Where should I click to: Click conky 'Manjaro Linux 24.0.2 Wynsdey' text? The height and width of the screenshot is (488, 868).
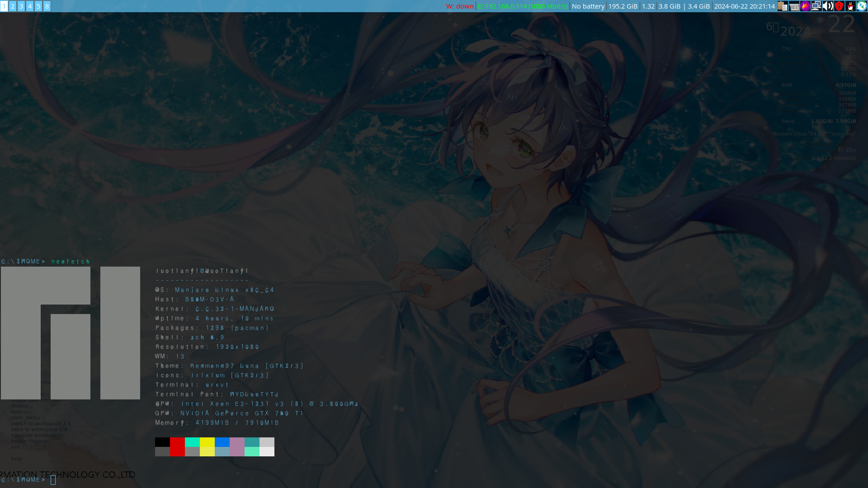(x=814, y=134)
